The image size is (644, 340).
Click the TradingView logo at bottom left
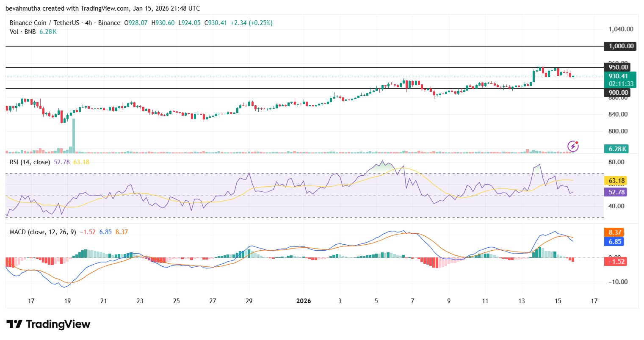48,324
